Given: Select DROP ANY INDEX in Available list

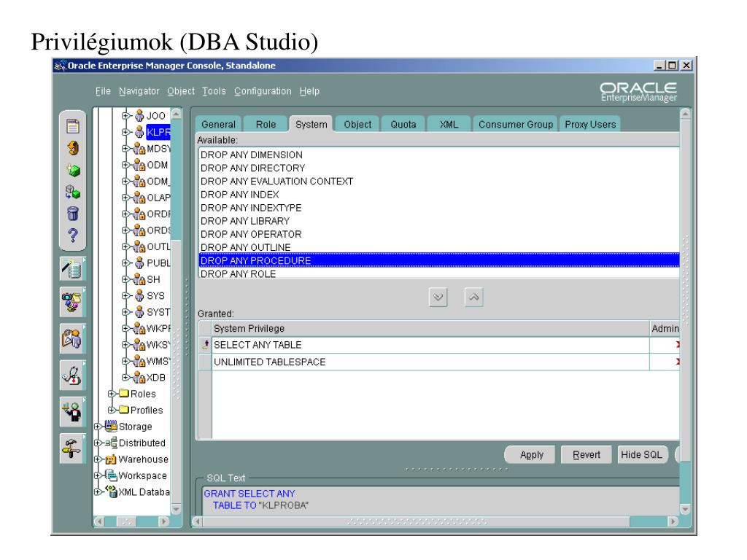Looking at the screenshot, I should click(x=438, y=194).
